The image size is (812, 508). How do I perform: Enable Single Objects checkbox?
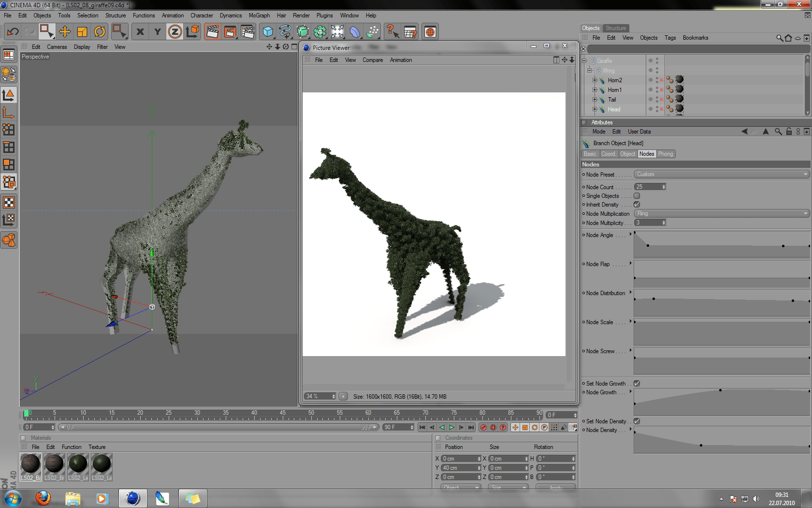[x=637, y=196]
